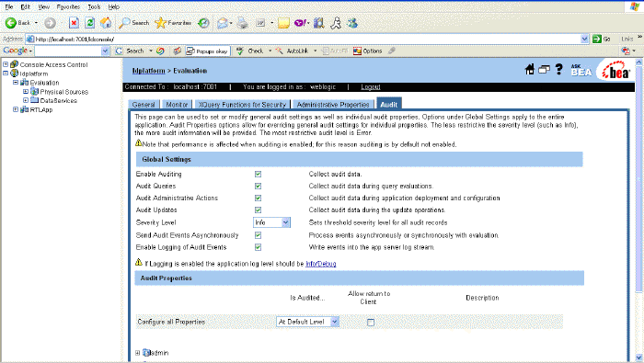The height and width of the screenshot is (363, 644).
Task: Toggle the Enable Auditing checkbox
Action: (258, 175)
